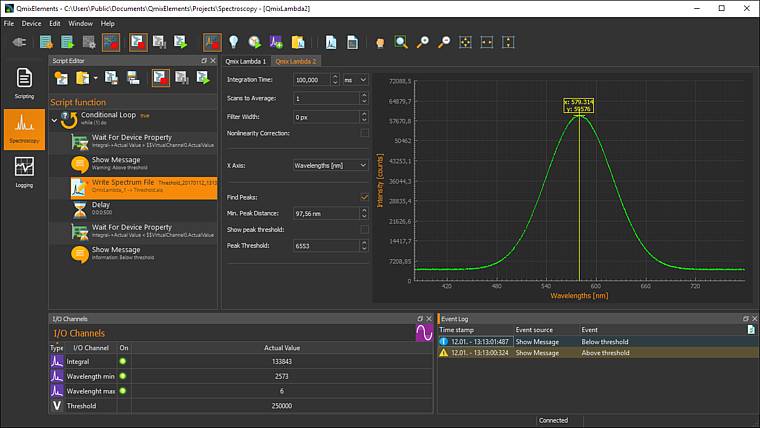Open the dropdown arrow beside open script folder
The image size is (760, 428).
click(95, 78)
